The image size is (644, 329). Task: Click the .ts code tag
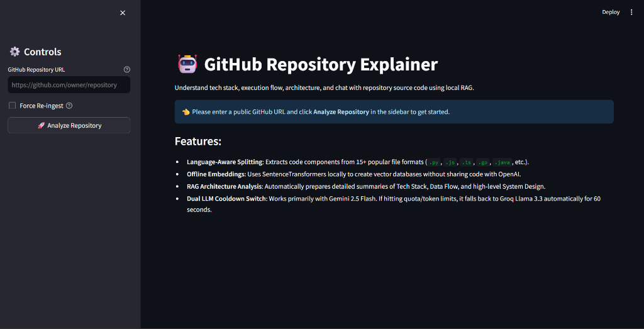click(466, 162)
